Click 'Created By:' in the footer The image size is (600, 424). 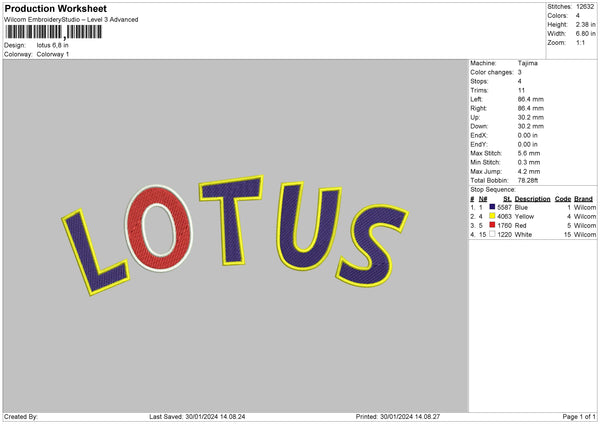[21, 417]
